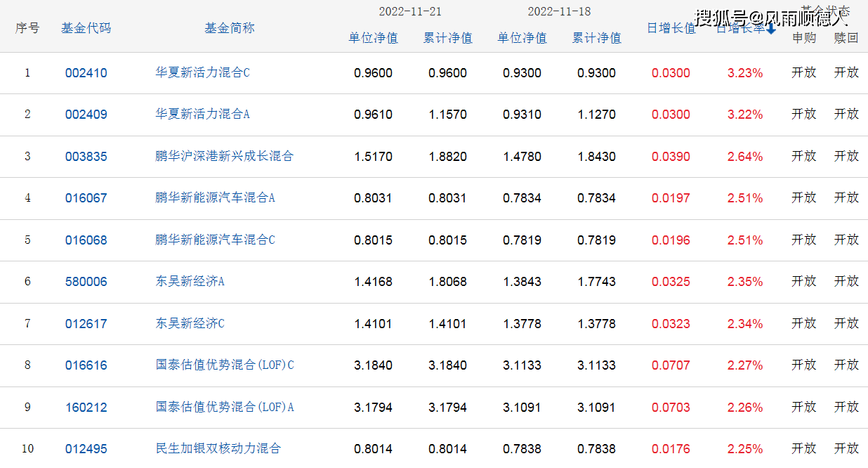The image size is (868, 468).
Task: Select growth rate 2.34%
Action: 745,324
